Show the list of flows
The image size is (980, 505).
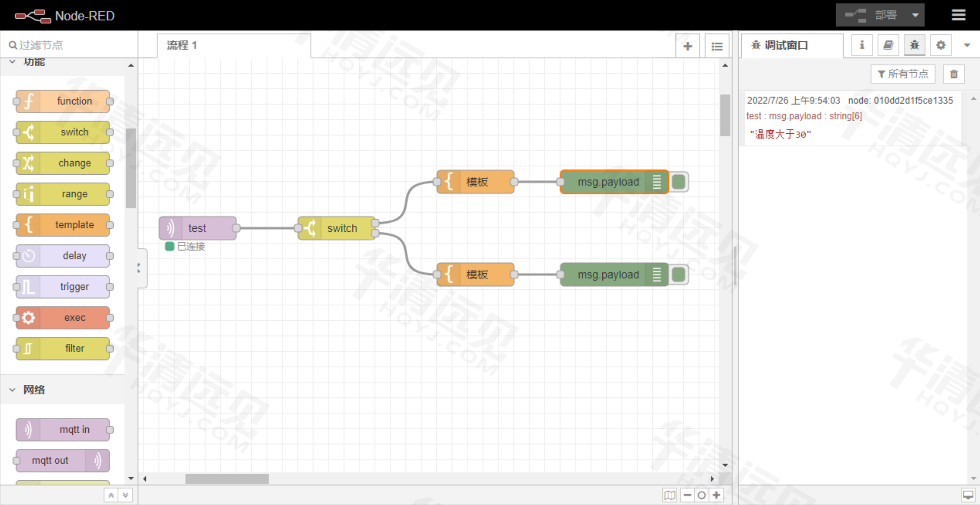click(x=716, y=46)
